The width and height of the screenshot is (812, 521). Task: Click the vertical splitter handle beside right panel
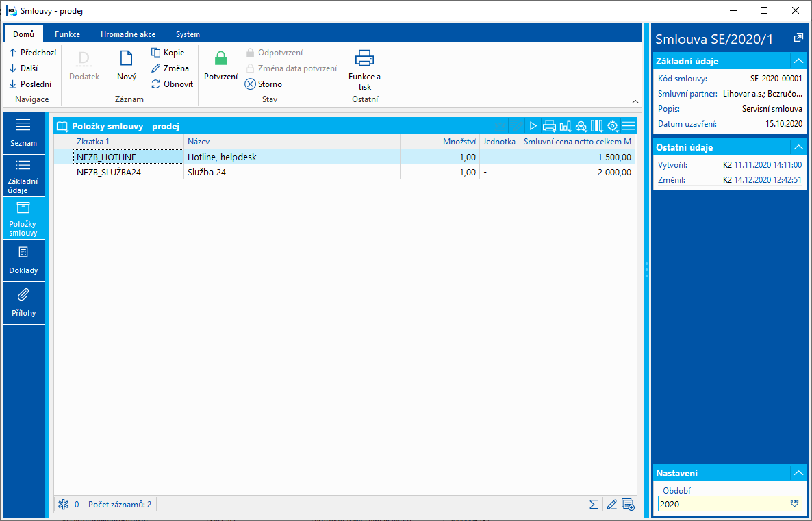(x=646, y=270)
